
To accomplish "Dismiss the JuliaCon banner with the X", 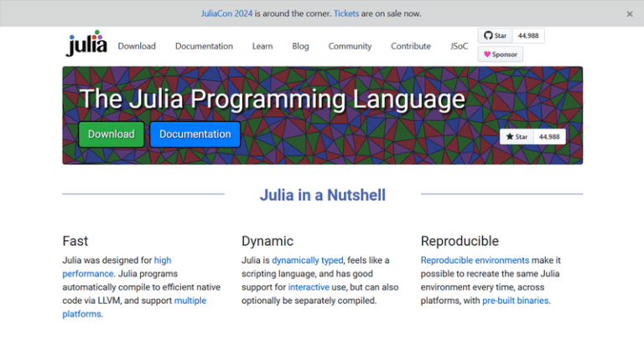I will coord(630,14).
